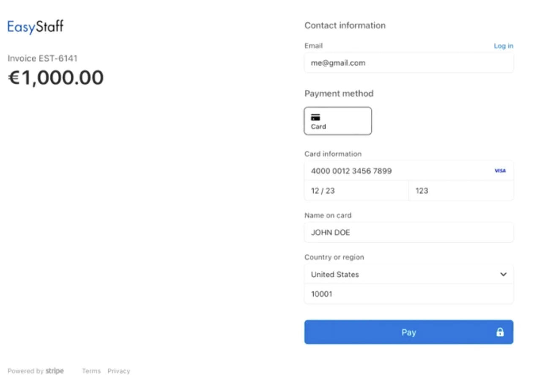Focus the Email input field
Image resolution: width=553 pixels, height=392 pixels.
point(408,63)
